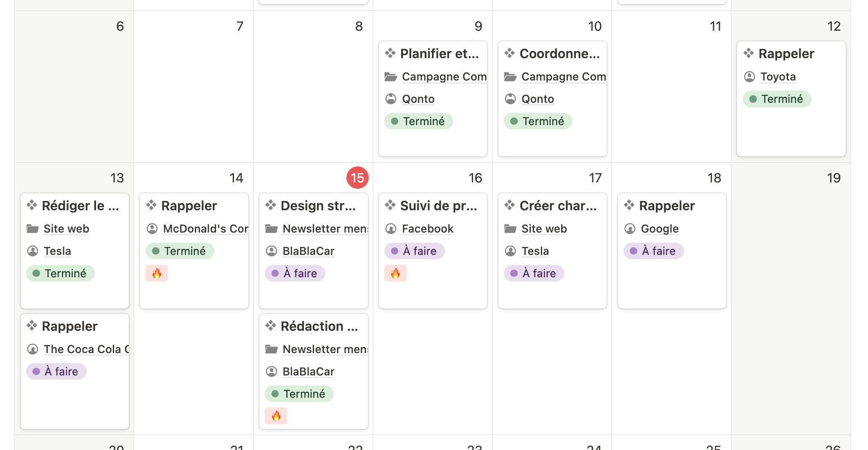Click the empty day 19 cell
This screenshot has height=450, width=868.
point(791,295)
